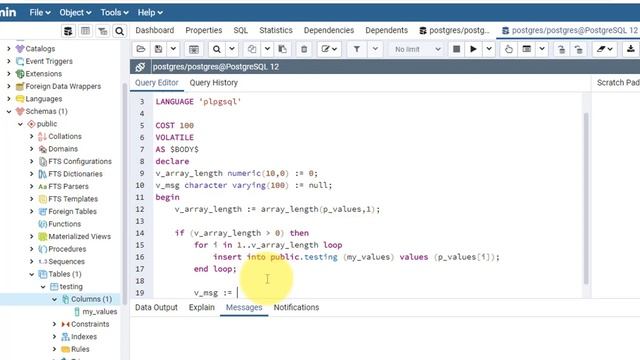Open the Data Output tab
The width and height of the screenshot is (640, 360).
(156, 307)
